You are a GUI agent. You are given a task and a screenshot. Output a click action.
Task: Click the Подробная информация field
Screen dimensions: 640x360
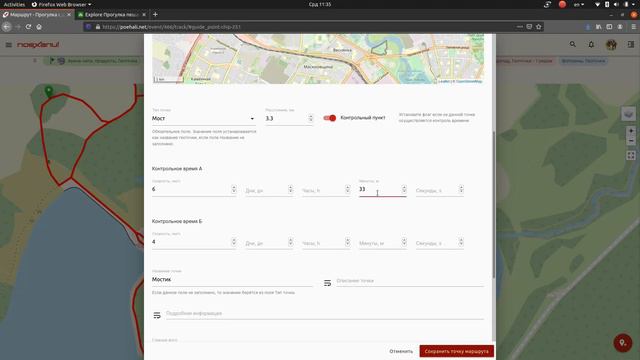click(324, 313)
